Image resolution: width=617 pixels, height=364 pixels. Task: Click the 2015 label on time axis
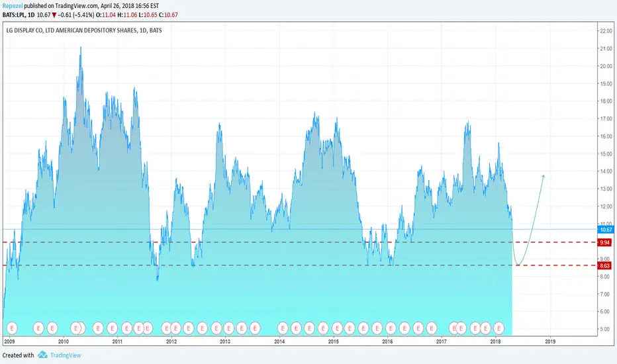333,341
